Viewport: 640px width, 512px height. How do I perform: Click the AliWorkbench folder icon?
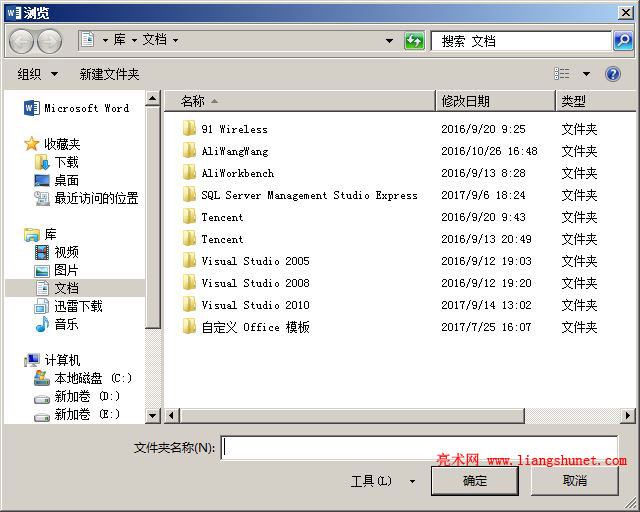tap(189, 173)
